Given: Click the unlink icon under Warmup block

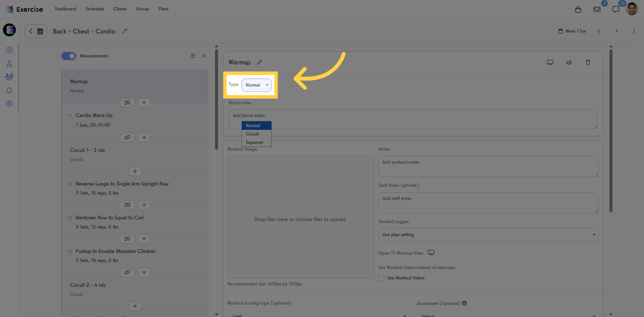Looking at the screenshot, I should (127, 102).
